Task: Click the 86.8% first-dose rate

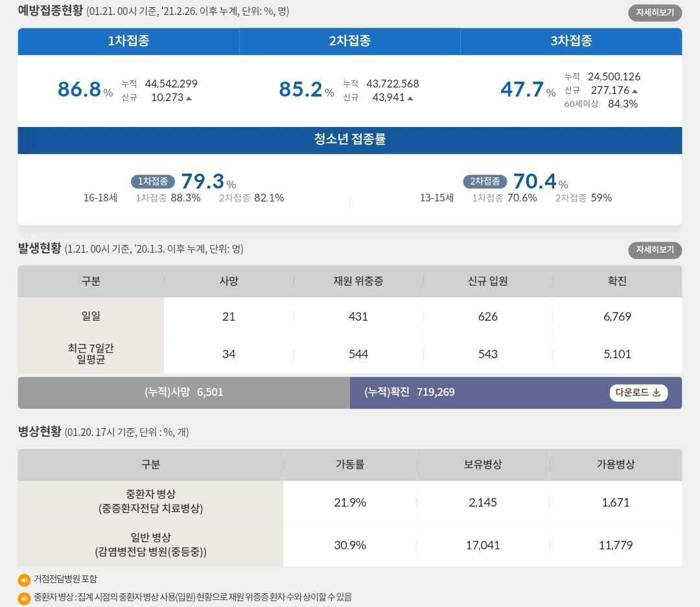Action: tap(85, 89)
